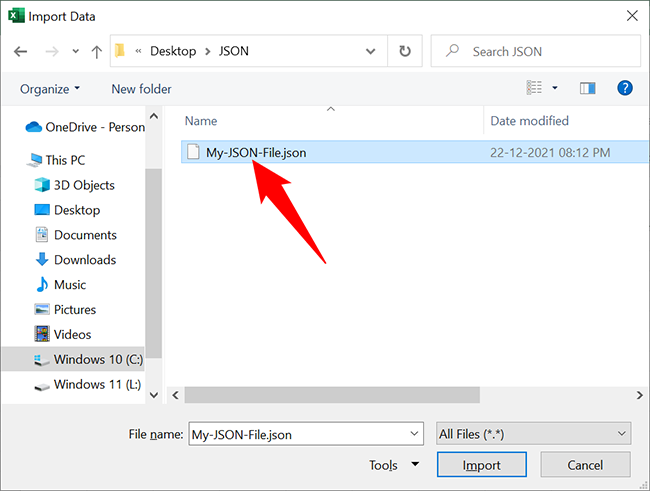The height and width of the screenshot is (491, 650).
Task: Refresh the JSON folder view
Action: 404,51
